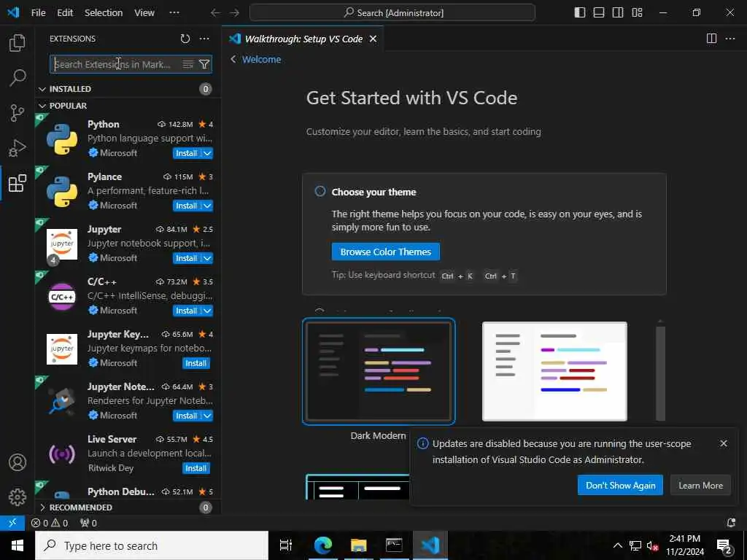Open remote window indicator in status bar
Screen dimensions: 747x560
(x=12, y=523)
